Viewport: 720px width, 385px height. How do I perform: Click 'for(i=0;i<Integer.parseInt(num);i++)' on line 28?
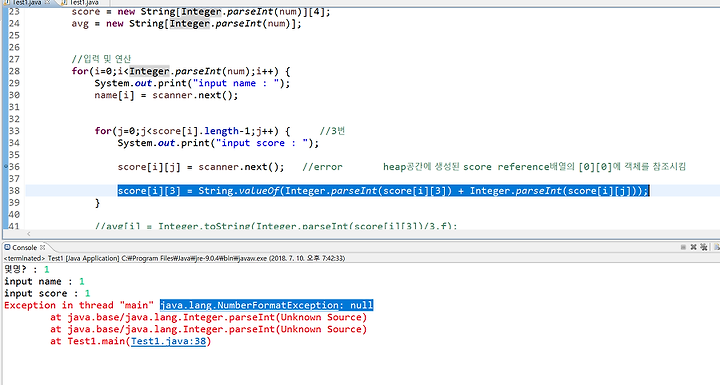pyautogui.click(x=175, y=71)
